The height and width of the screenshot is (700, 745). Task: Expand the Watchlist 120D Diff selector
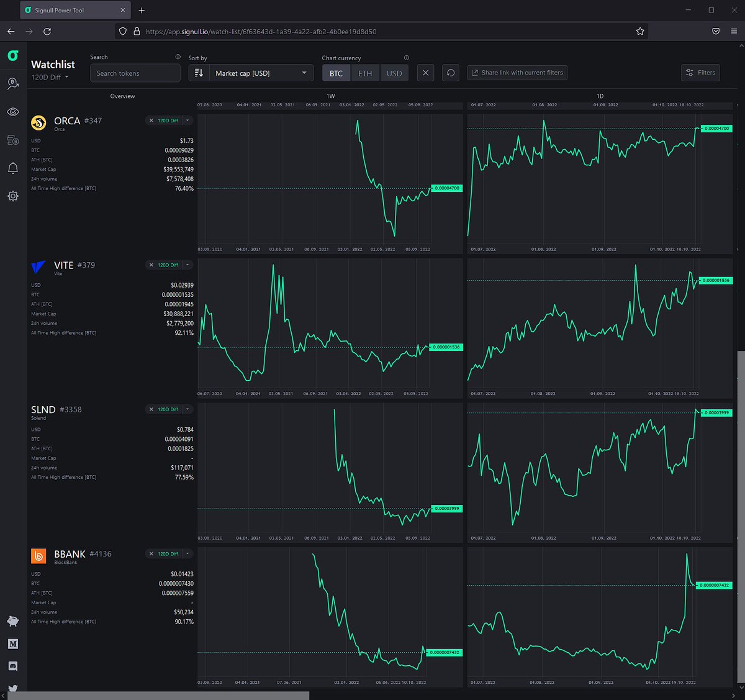click(50, 77)
